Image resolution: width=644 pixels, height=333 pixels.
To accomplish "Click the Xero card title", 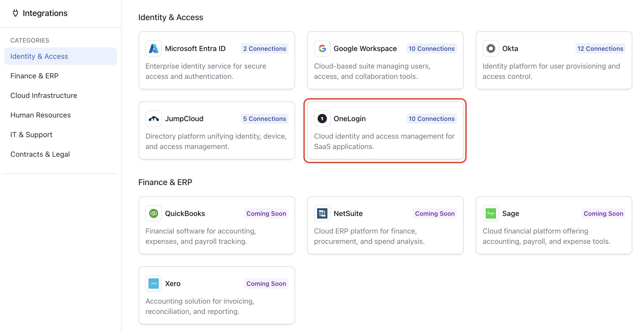I will click(x=173, y=284).
